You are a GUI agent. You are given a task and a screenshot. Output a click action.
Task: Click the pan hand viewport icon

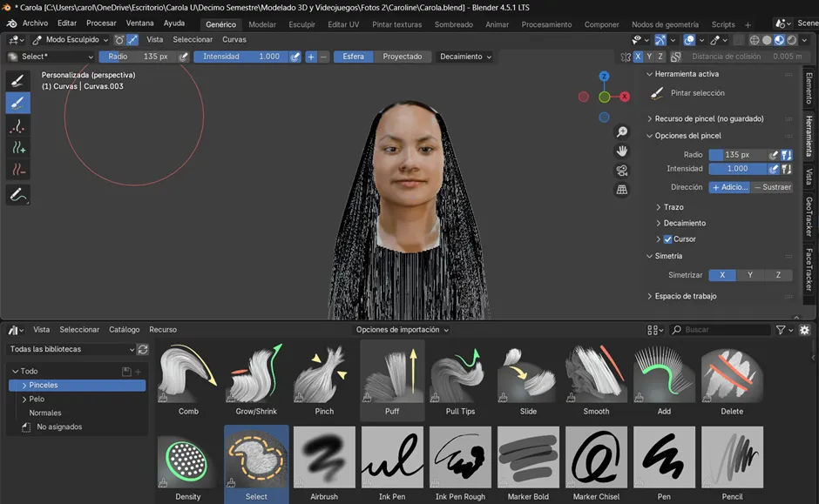[622, 151]
